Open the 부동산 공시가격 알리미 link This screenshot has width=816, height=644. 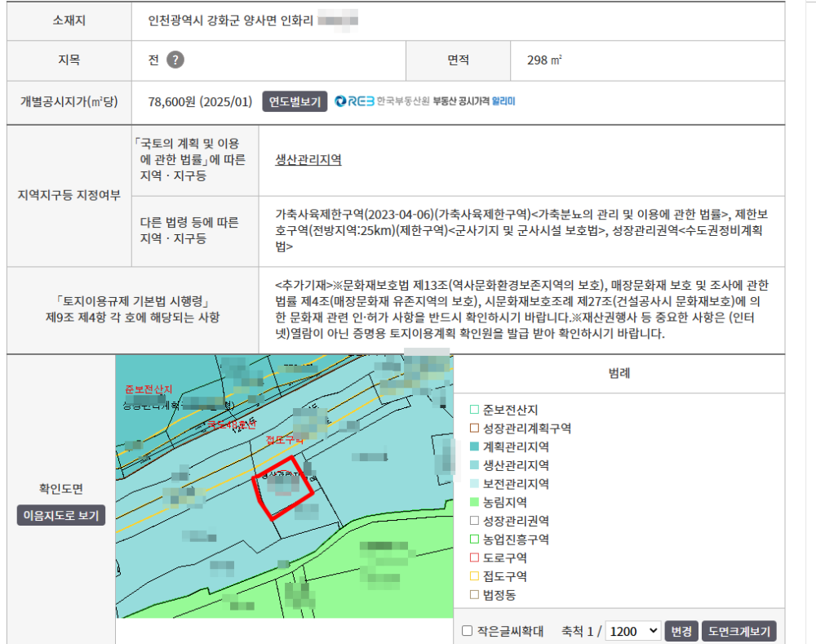tap(474, 102)
